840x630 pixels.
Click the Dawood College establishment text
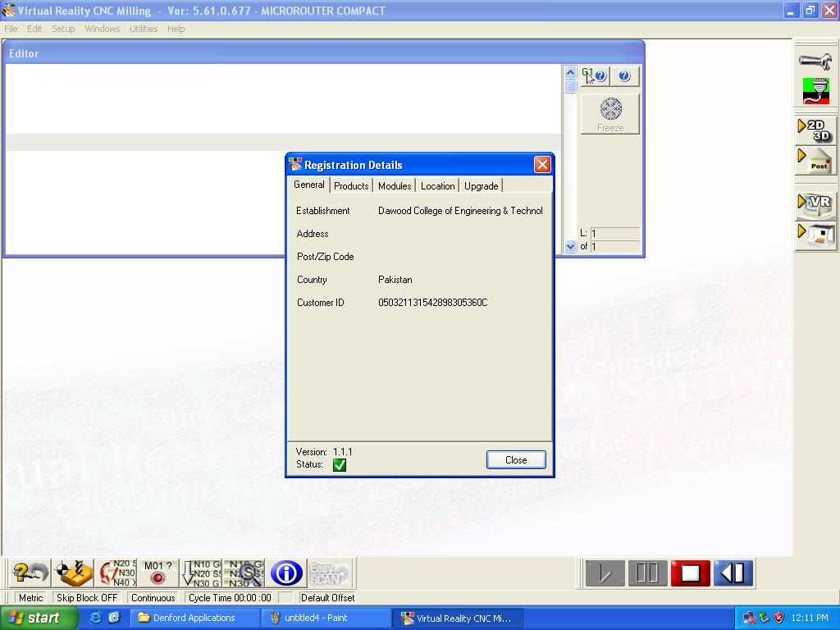click(460, 211)
